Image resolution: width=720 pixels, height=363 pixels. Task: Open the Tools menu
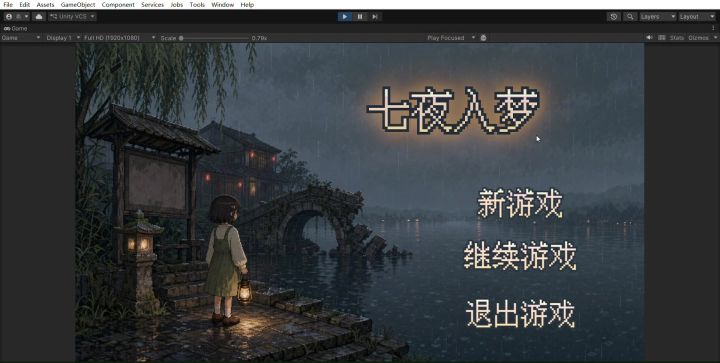(x=197, y=5)
